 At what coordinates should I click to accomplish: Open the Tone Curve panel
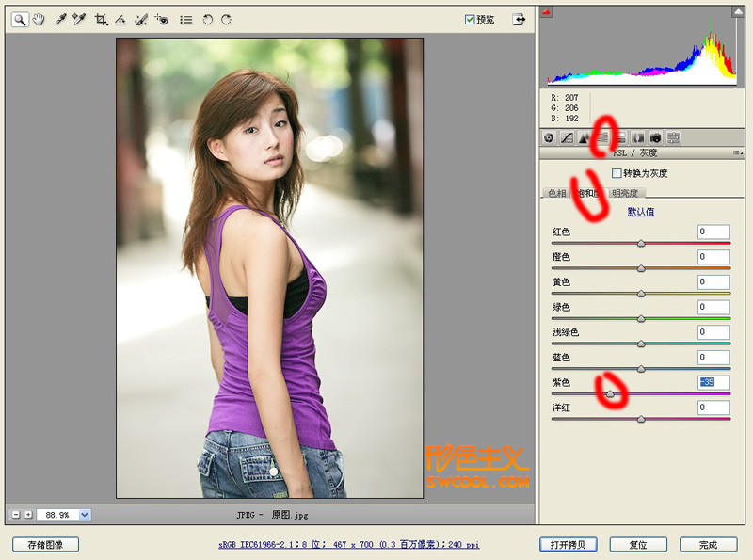[568, 138]
